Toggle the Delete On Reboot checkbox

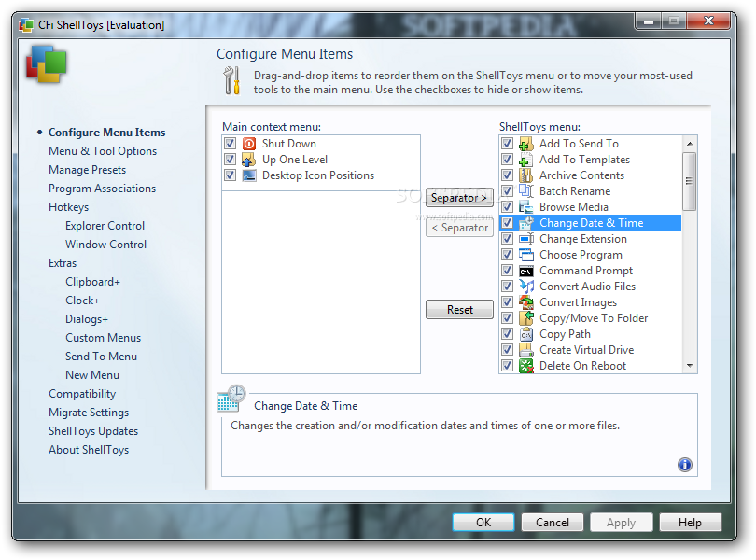[507, 366]
